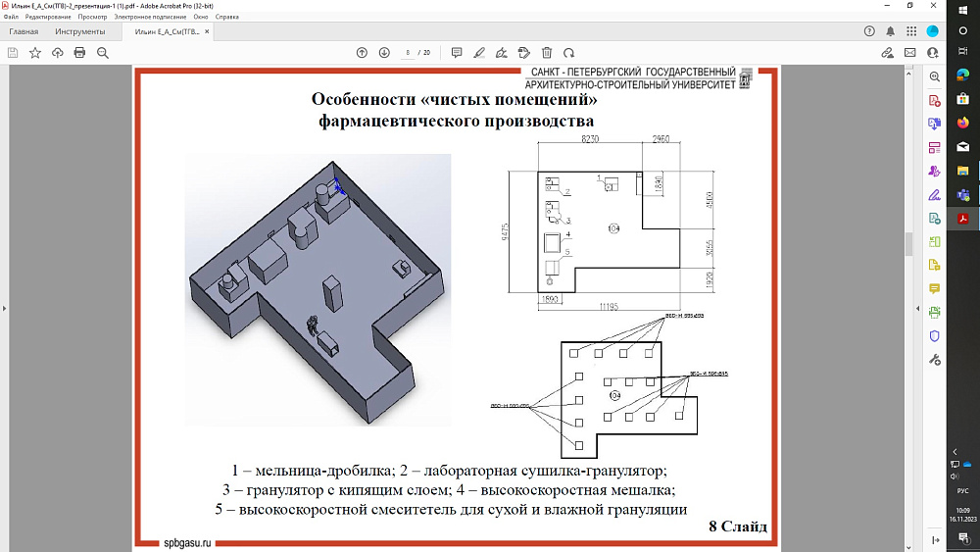Open the Просмотр menu
The image size is (980, 552).
[x=92, y=17]
